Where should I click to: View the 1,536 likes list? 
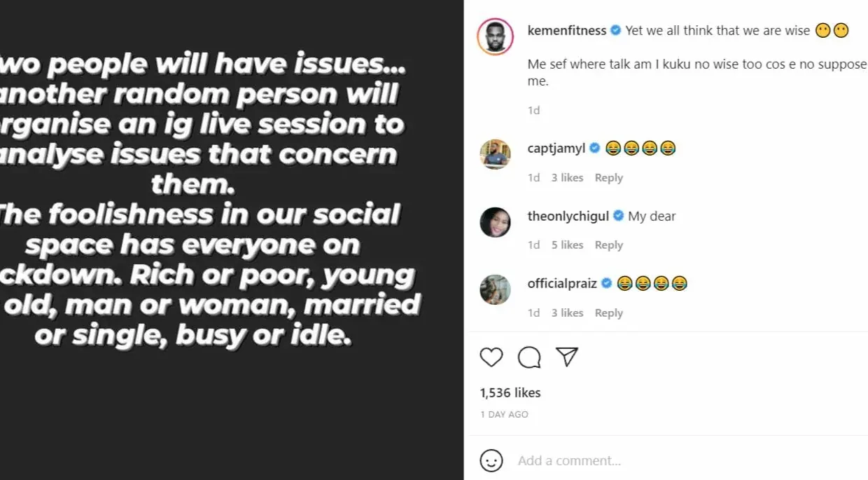[x=510, y=392]
